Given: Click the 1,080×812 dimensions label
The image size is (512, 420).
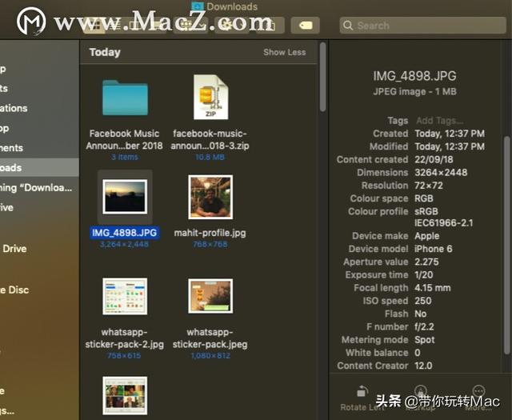Looking at the screenshot, I should pyautogui.click(x=210, y=356).
